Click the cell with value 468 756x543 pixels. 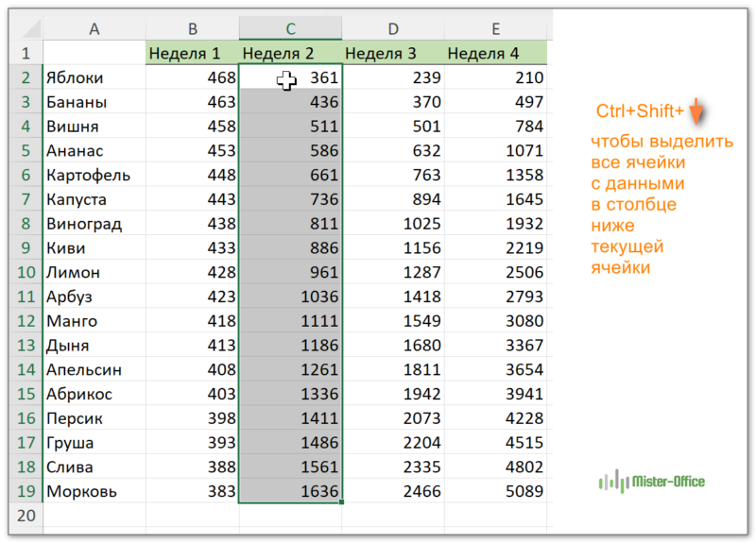click(x=192, y=78)
